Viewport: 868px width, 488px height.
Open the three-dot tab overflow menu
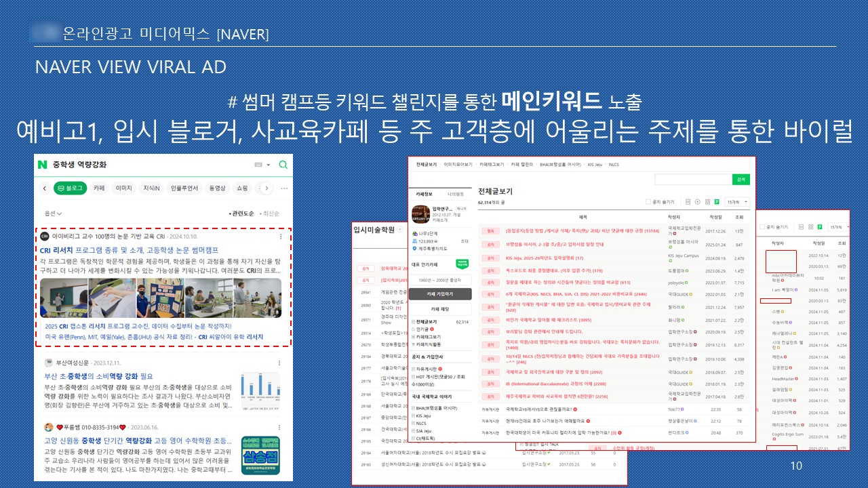(284, 188)
